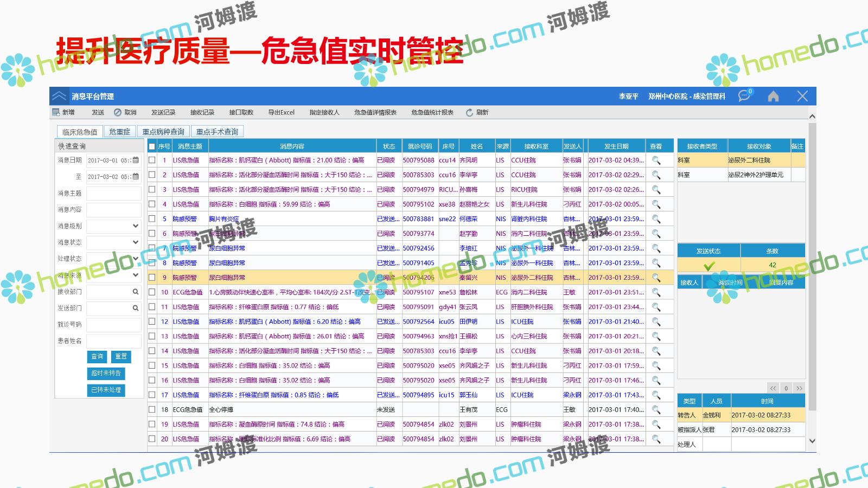Viewport: 868px width, 488px height.
Task: Check the checkbox for row 4
Action: coord(152,204)
